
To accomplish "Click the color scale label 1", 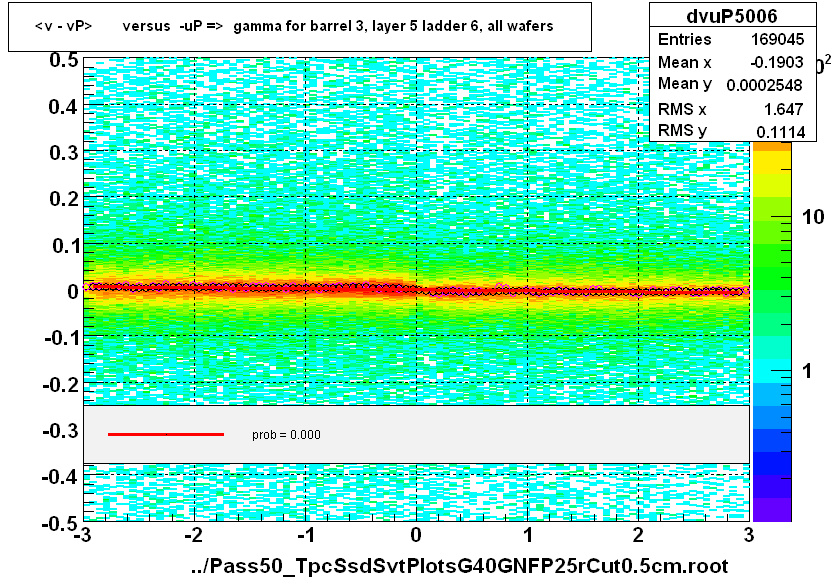I will pyautogui.click(x=807, y=371).
